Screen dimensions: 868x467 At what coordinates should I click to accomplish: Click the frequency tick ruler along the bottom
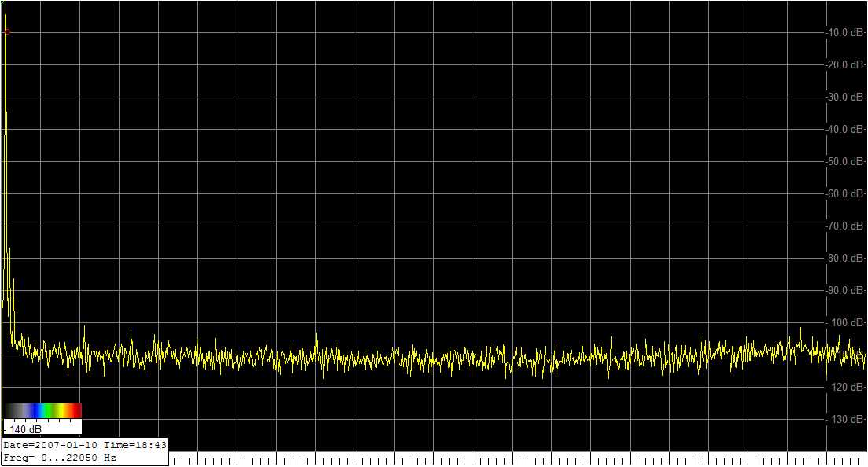tap(518, 459)
